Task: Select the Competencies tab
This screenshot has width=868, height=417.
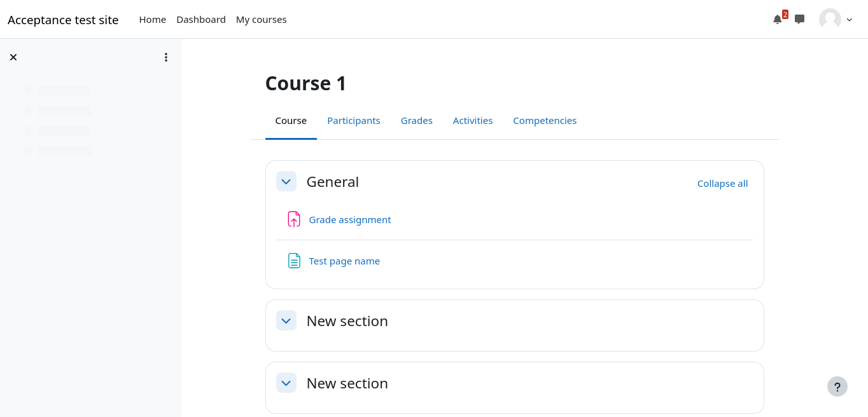Action: coord(545,121)
